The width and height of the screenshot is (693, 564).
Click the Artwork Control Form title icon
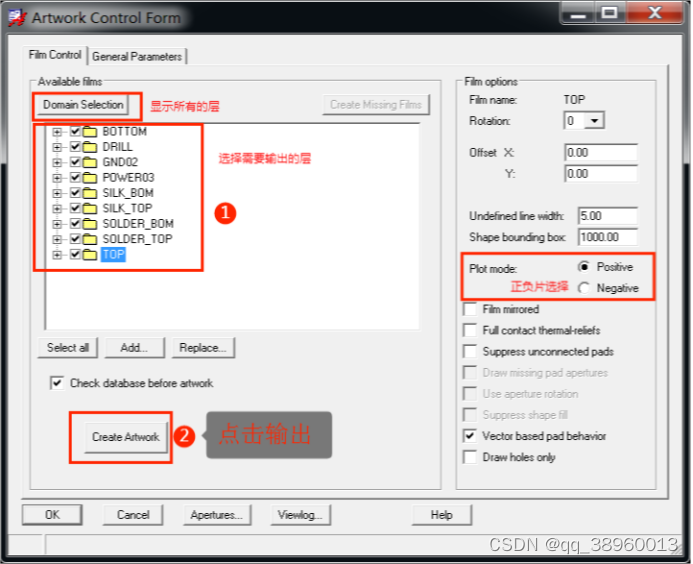(x=16, y=17)
